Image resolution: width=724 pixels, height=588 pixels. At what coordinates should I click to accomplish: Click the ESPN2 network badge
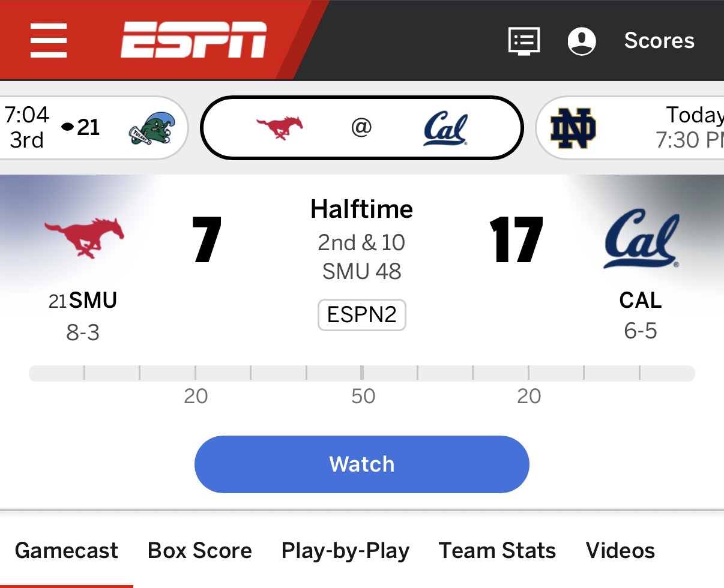(362, 315)
